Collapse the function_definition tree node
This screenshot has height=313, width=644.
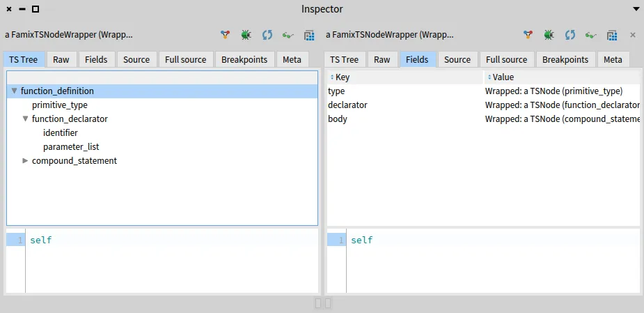[15, 91]
